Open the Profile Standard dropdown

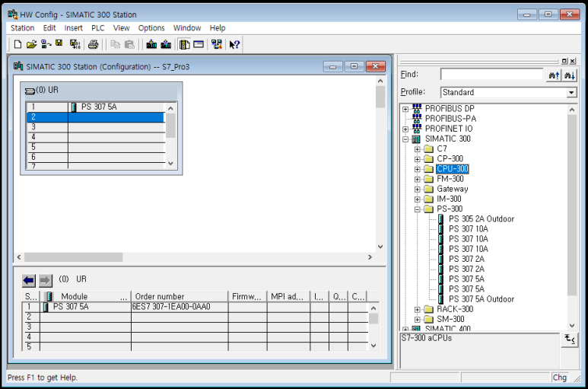point(571,92)
